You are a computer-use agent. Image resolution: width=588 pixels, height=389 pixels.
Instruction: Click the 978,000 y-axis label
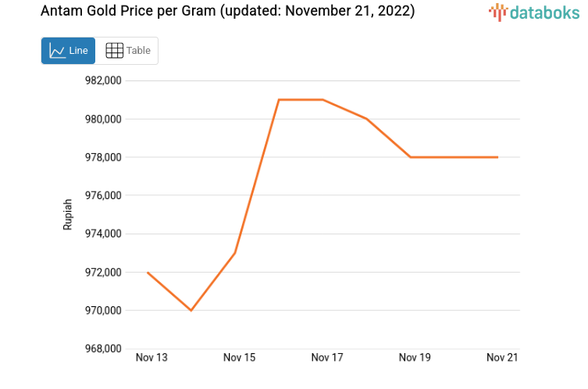tap(102, 158)
